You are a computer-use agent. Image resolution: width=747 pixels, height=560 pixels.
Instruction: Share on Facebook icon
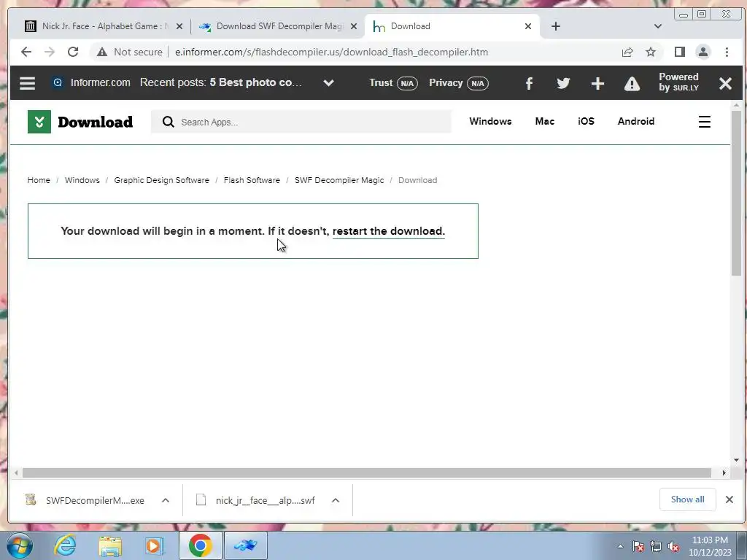529,83
